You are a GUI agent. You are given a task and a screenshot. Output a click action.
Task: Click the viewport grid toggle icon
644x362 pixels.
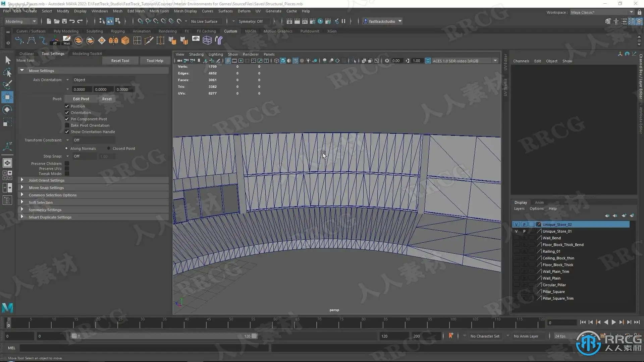(x=228, y=61)
